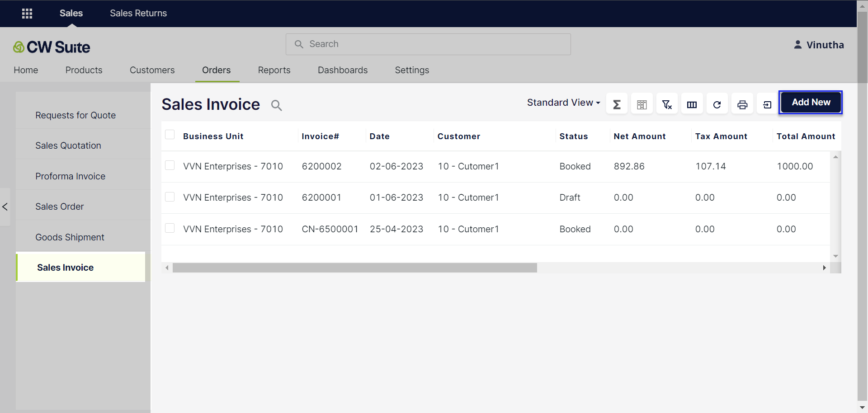The width and height of the screenshot is (868, 413).
Task: Switch to the Sales Returns tab
Action: click(x=138, y=14)
